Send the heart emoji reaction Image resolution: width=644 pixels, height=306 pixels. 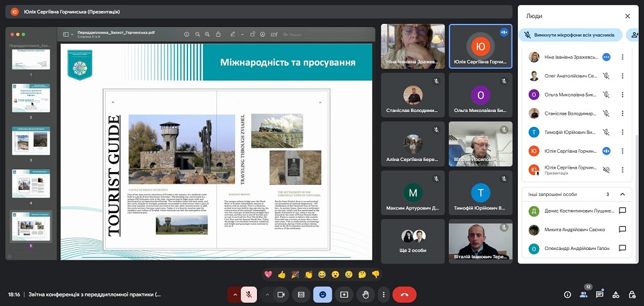(x=268, y=274)
